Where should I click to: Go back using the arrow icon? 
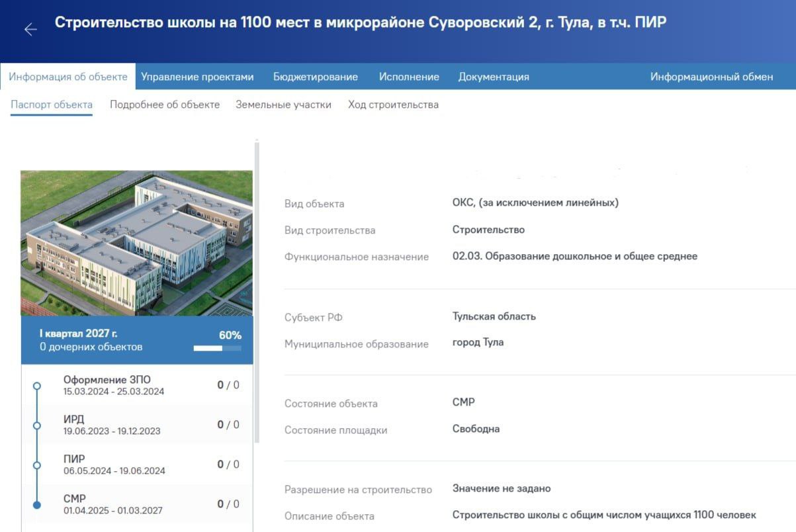(x=30, y=29)
